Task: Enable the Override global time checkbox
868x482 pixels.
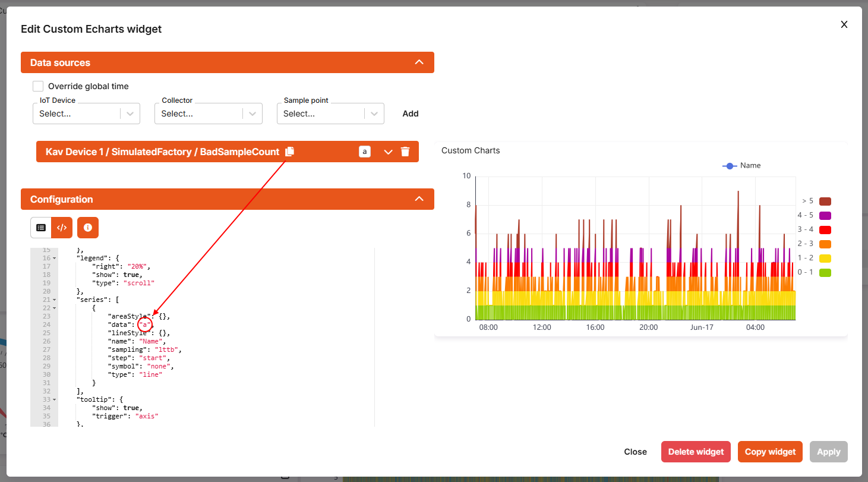Action: coord(38,86)
